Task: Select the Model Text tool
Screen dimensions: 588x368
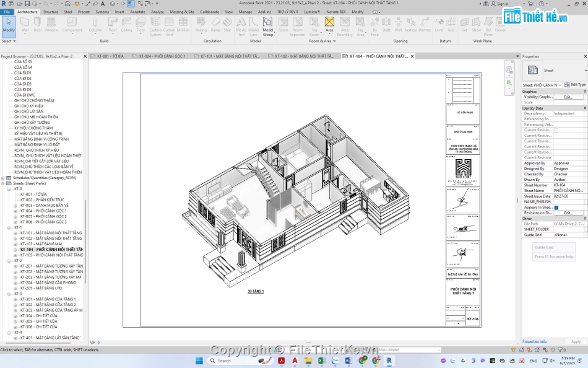Action: [241, 27]
